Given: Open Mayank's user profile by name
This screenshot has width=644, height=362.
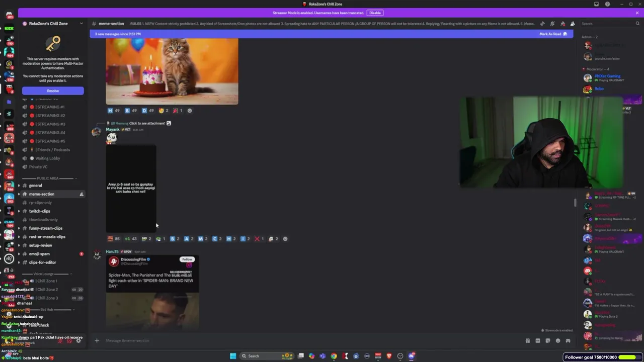Looking at the screenshot, I should 112,129.
